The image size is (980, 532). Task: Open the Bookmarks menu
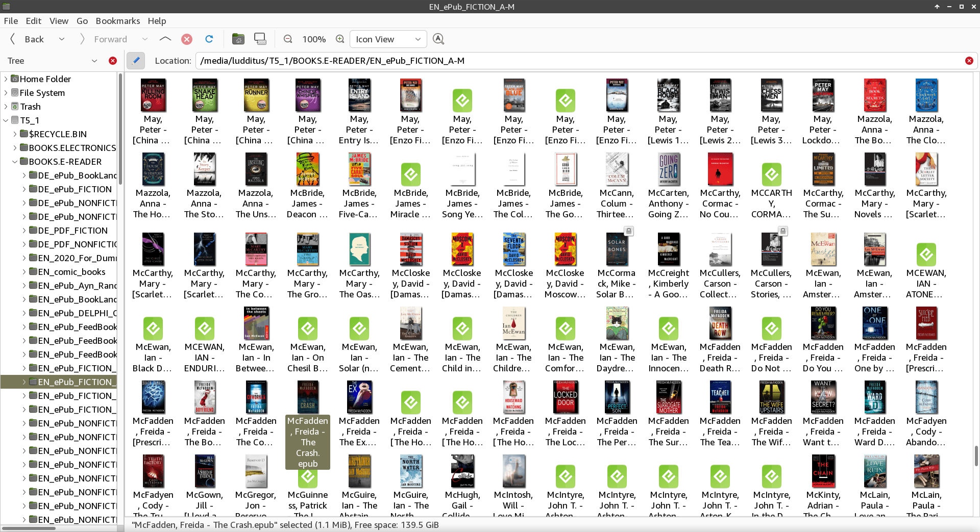coord(117,21)
